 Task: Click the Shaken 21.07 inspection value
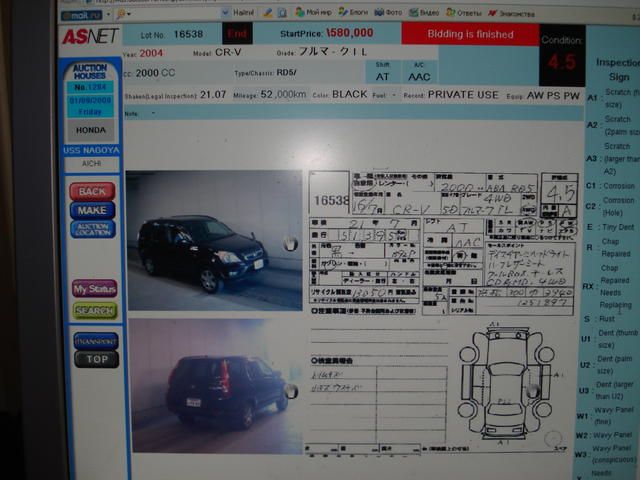click(x=213, y=94)
